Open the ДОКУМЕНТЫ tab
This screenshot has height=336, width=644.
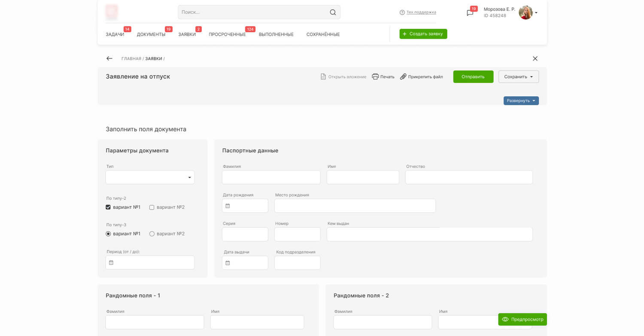click(151, 34)
